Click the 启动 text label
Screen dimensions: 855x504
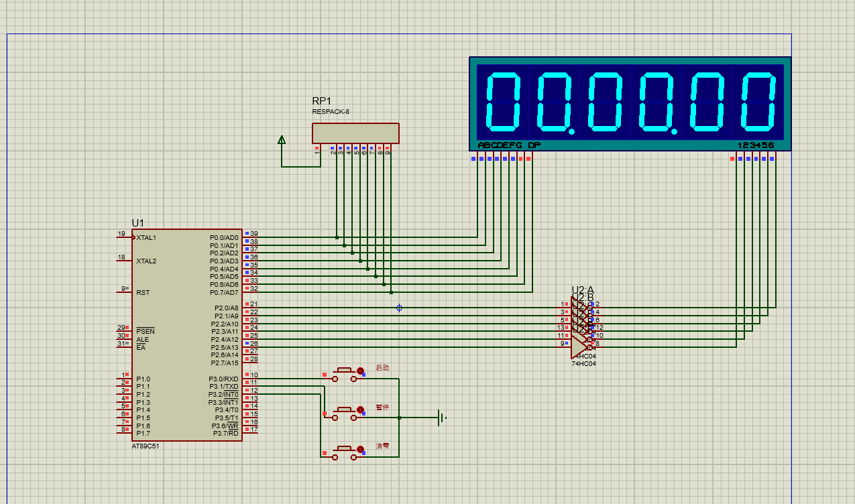pos(382,368)
